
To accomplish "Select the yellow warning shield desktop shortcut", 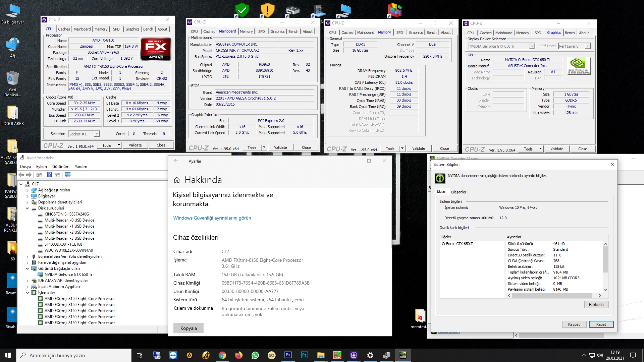I will pos(267,10).
